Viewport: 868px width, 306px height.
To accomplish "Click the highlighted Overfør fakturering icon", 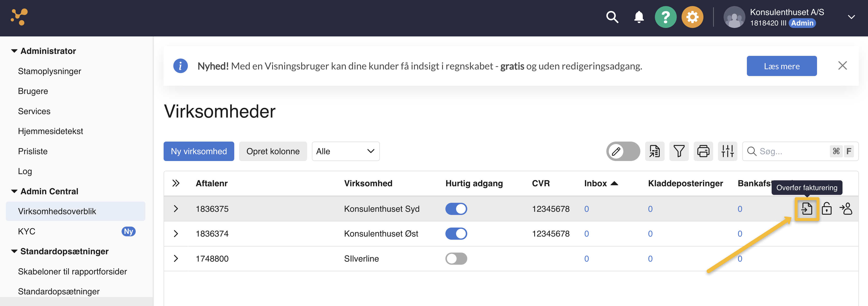I will tap(808, 209).
